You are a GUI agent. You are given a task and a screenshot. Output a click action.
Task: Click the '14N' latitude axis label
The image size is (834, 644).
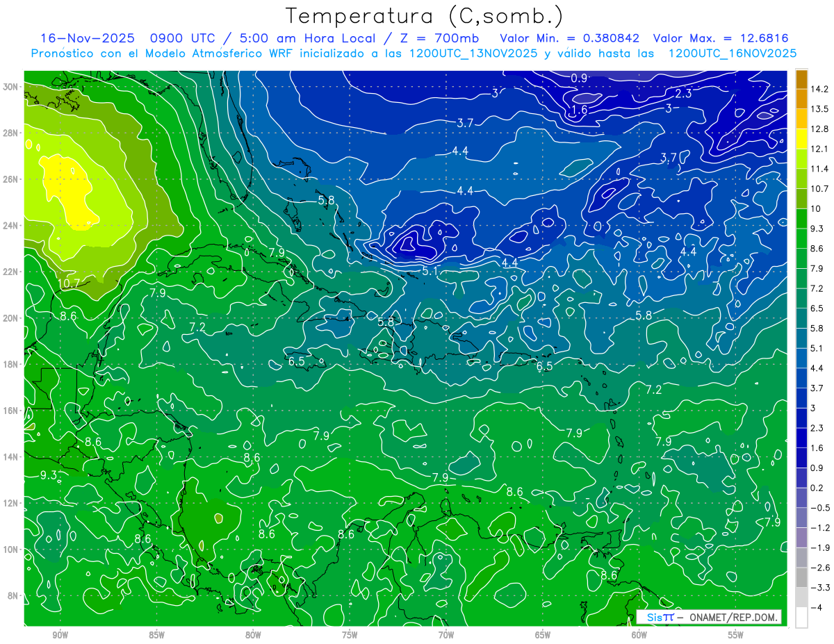click(x=11, y=456)
